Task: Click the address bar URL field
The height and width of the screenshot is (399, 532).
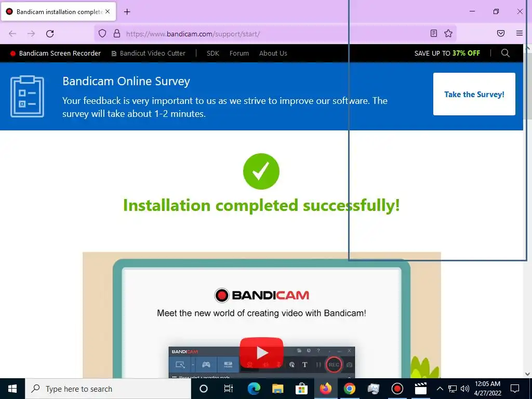Action: (x=275, y=34)
